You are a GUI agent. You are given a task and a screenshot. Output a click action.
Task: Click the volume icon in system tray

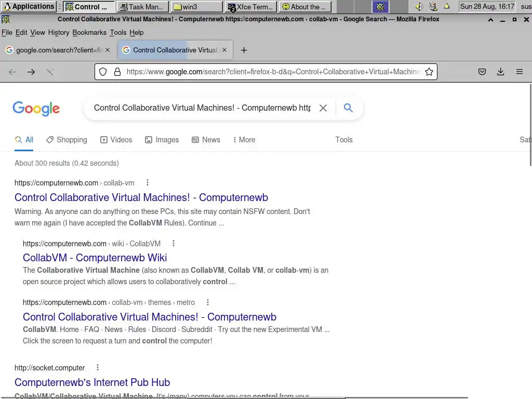pos(419,6)
